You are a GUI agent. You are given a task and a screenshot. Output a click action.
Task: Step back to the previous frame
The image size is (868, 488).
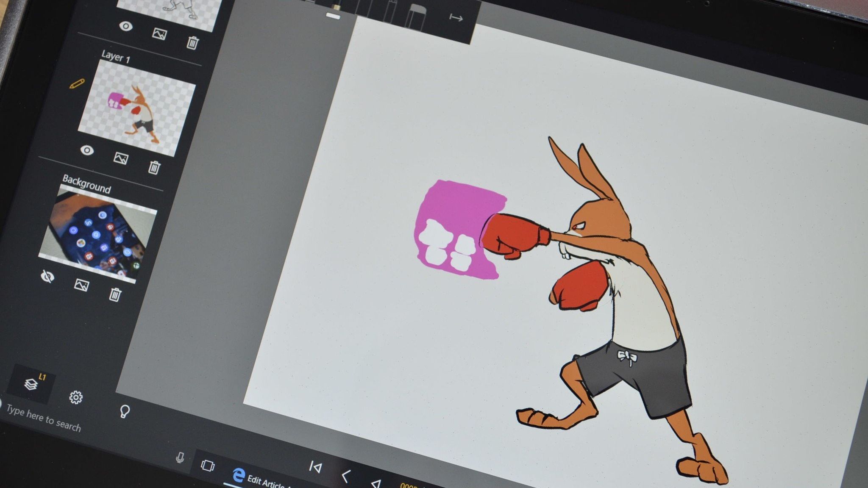tap(345, 477)
